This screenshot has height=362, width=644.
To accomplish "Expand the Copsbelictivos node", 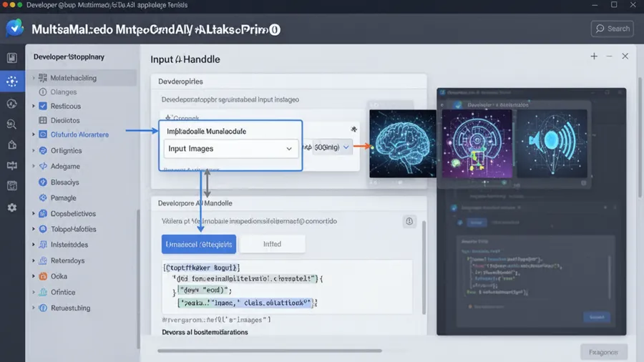I will click(x=34, y=213).
